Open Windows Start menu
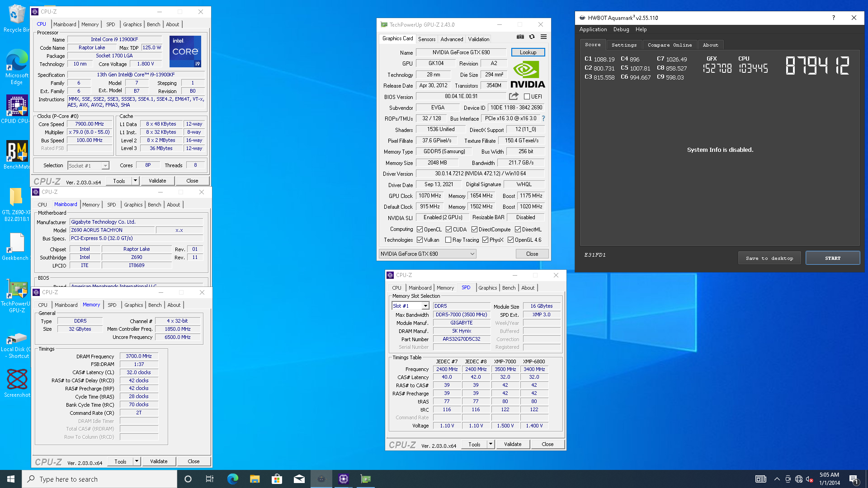The image size is (868, 488). [11, 479]
